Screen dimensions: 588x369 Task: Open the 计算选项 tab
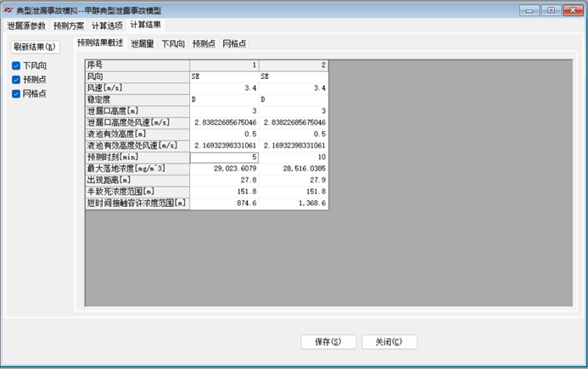(107, 25)
